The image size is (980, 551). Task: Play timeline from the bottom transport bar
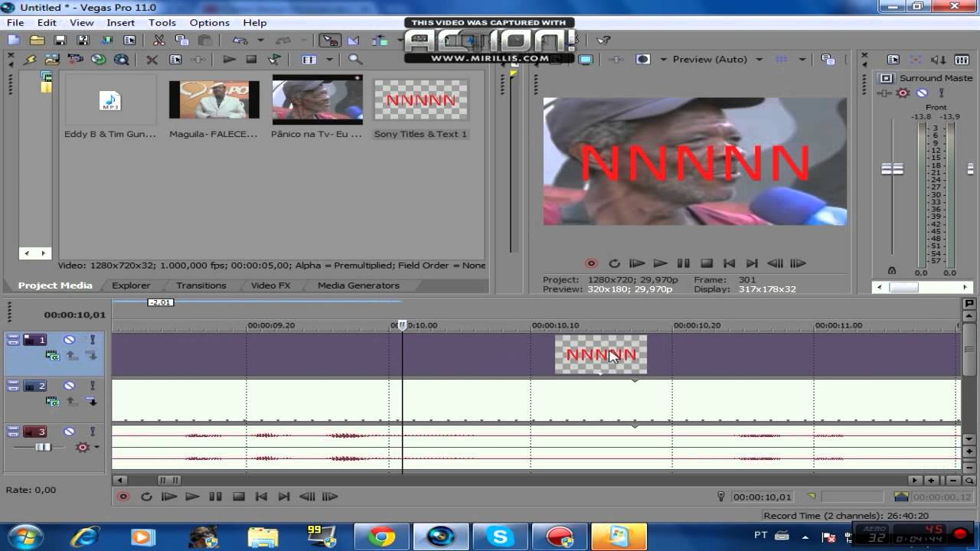[192, 497]
